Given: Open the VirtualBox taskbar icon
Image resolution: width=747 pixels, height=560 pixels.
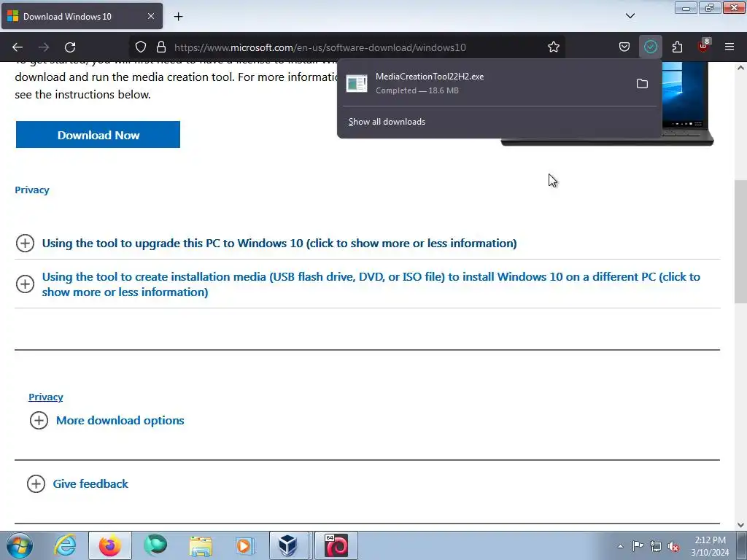Looking at the screenshot, I should (289, 545).
